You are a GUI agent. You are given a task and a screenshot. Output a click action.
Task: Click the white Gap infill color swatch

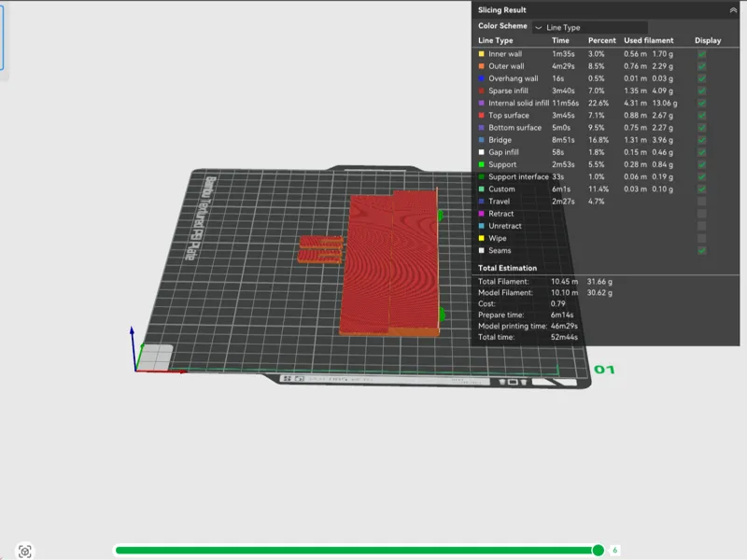(481, 152)
